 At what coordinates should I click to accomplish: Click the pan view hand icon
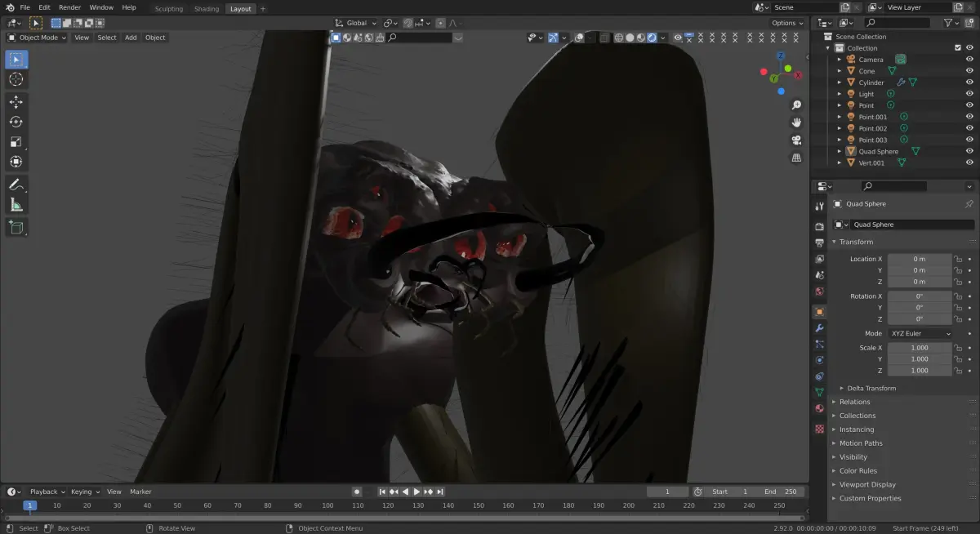pos(796,122)
